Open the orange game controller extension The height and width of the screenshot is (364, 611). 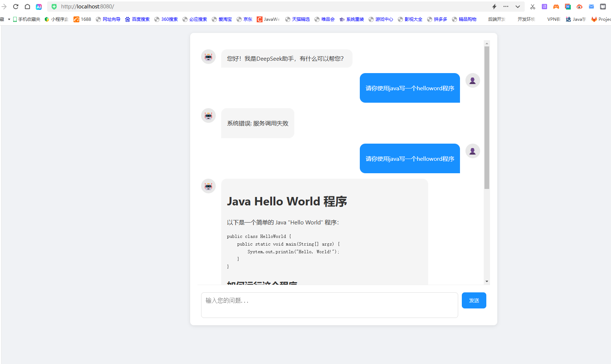coord(556,7)
